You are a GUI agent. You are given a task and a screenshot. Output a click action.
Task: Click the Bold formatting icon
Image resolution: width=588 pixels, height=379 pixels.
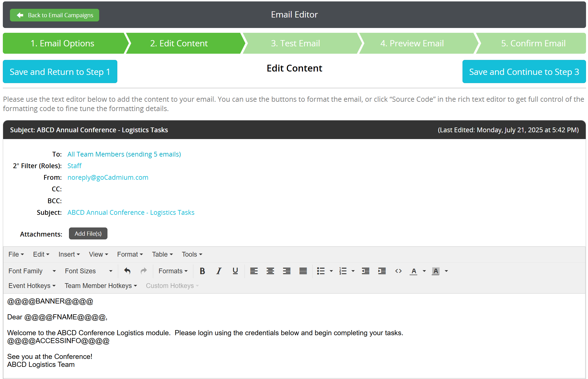[x=202, y=271]
